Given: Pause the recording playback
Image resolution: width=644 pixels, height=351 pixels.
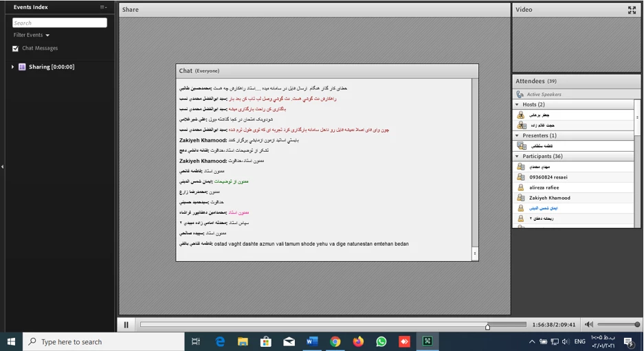Looking at the screenshot, I should (x=126, y=325).
